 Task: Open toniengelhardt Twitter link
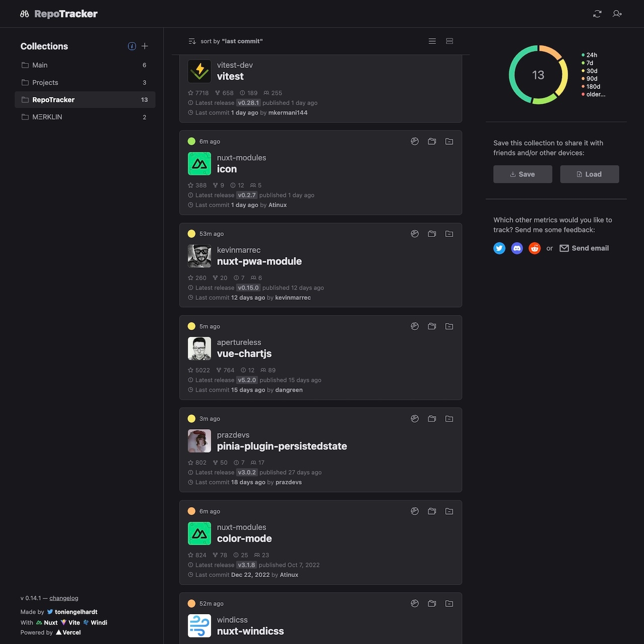click(x=72, y=612)
